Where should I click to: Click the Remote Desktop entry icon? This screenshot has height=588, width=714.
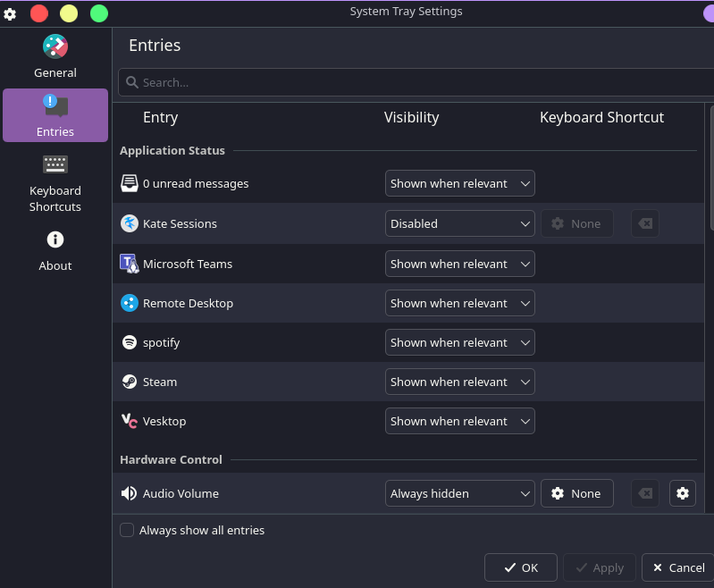coord(130,303)
